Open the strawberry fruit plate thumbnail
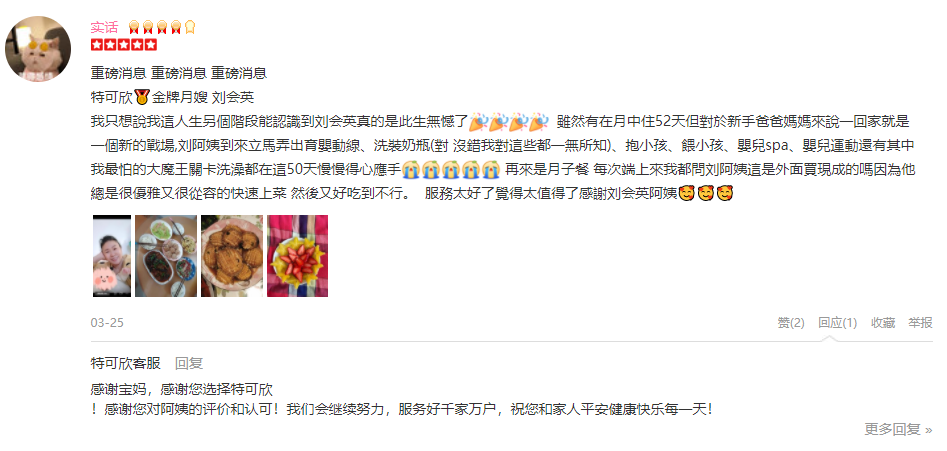Image resolution: width=947 pixels, height=451 pixels. (x=298, y=256)
